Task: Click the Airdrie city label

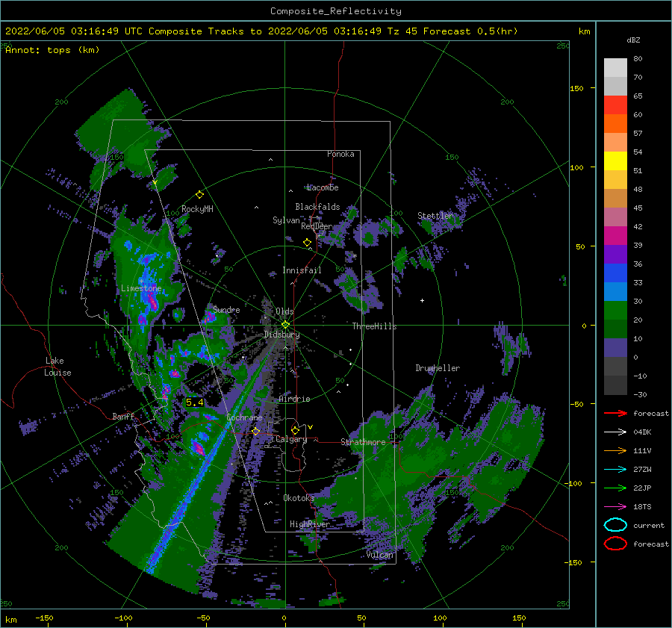Action: (294, 399)
